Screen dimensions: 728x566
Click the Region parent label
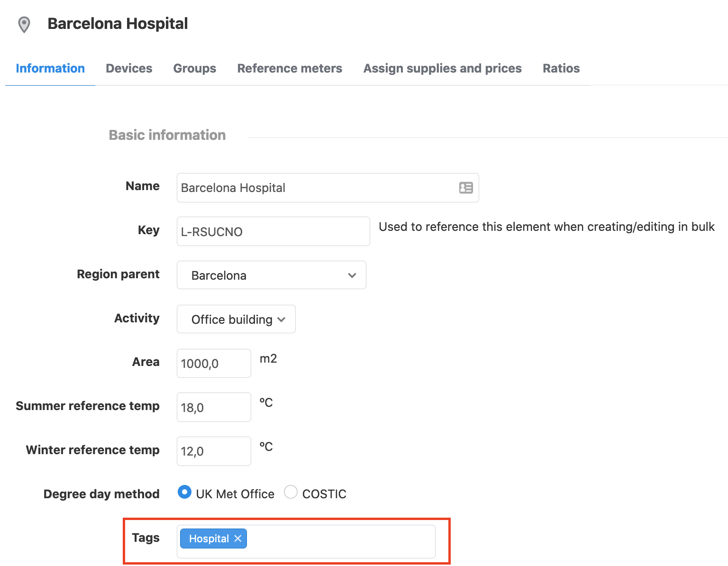coord(118,274)
